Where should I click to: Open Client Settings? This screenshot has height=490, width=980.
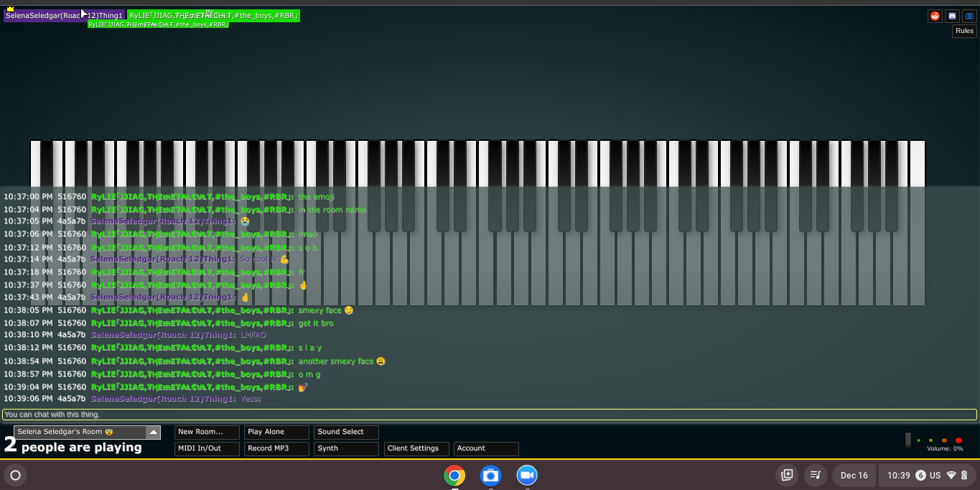(416, 448)
